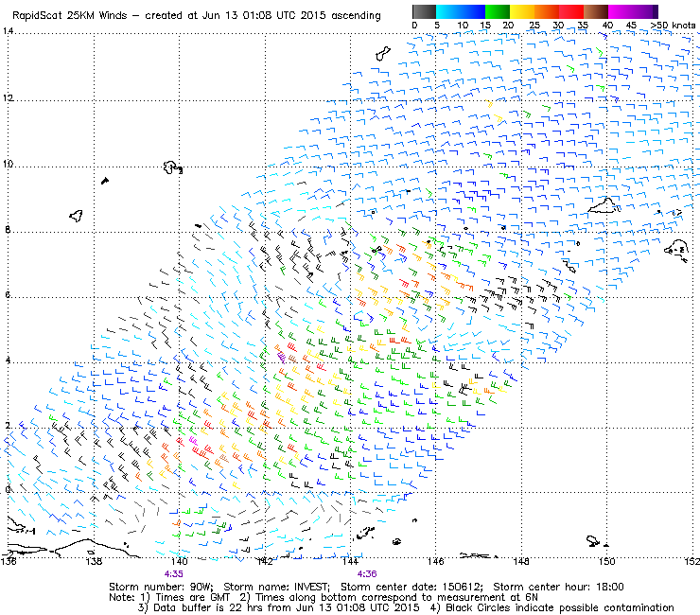Screen dimensions: 700x615
Task: Click the island outline at the map top near 145E
Action: (383, 53)
